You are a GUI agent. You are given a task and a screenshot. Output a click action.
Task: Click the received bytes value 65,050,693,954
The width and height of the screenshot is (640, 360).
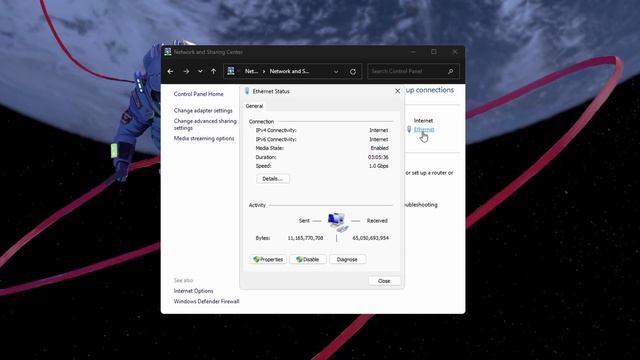371,238
